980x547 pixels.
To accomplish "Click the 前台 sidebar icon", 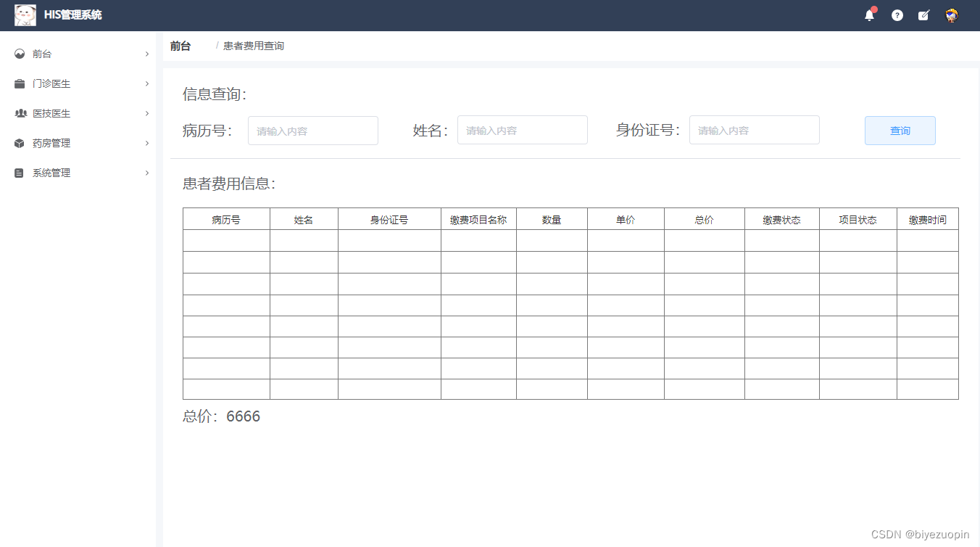I will (20, 54).
